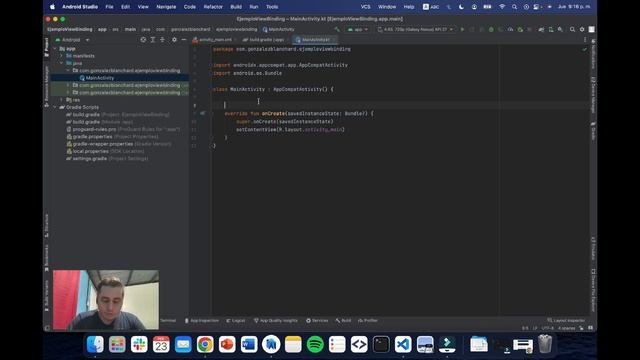Open IDE settings gear in the top toolbar
The width and height of the screenshot is (640, 360).
(x=582, y=29)
